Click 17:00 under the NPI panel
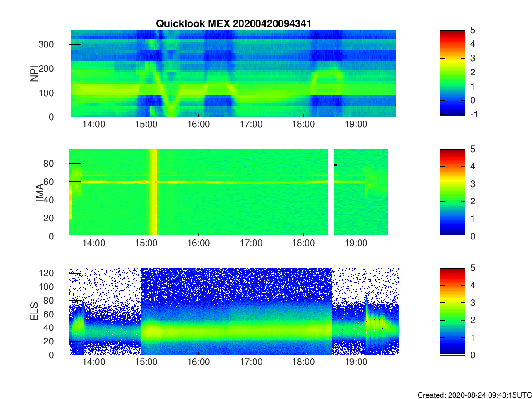The width and height of the screenshot is (532, 399). coord(251,125)
